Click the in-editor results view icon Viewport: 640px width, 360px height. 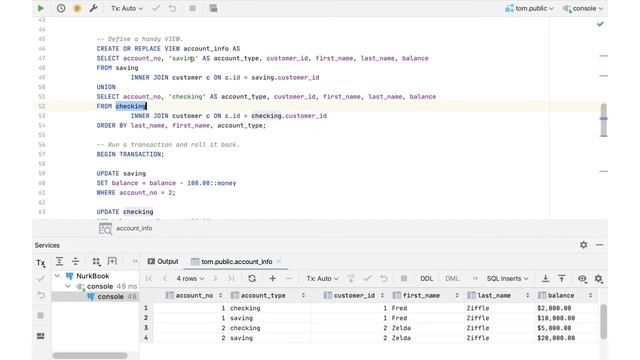click(213, 8)
